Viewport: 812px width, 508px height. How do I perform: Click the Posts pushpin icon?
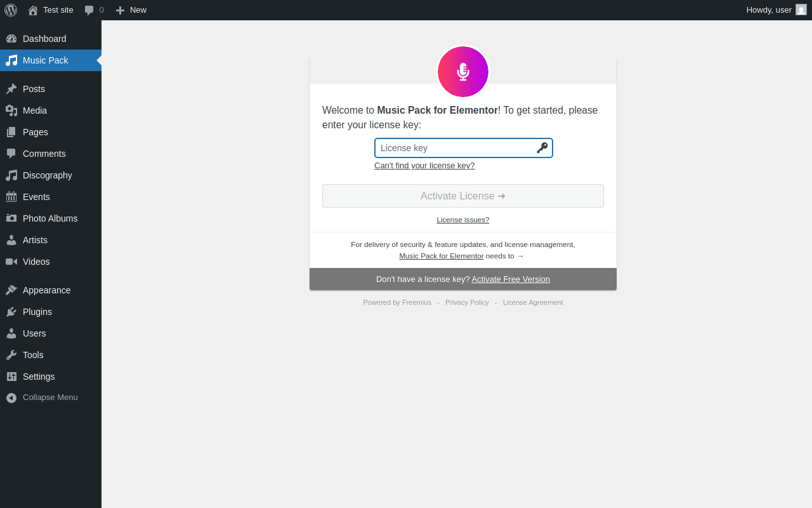pyautogui.click(x=11, y=89)
